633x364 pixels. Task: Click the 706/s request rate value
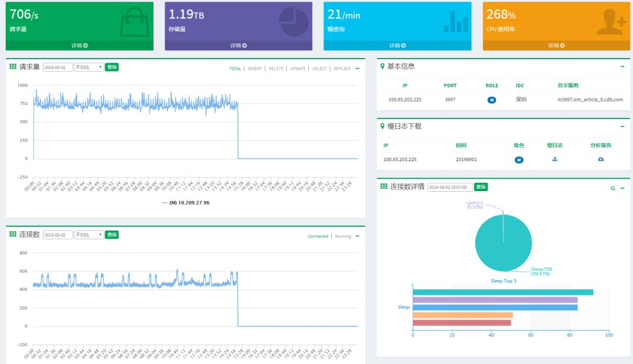(x=24, y=15)
